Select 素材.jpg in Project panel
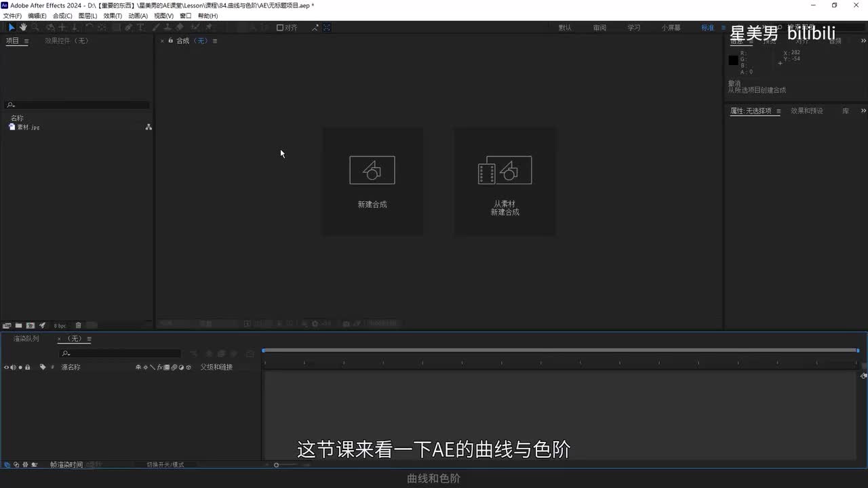Viewport: 868px width, 488px height. [x=28, y=127]
